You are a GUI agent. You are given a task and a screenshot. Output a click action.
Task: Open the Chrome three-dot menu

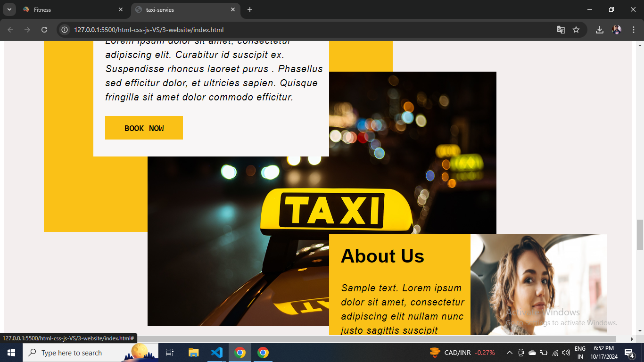pyautogui.click(x=633, y=30)
